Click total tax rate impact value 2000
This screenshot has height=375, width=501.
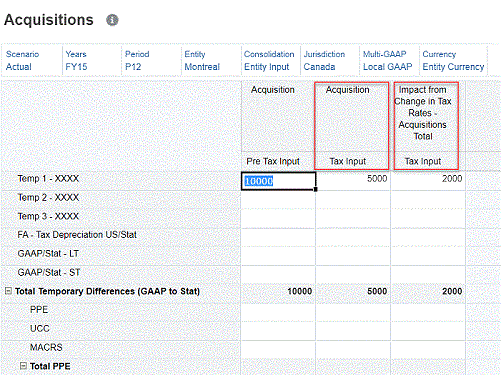(x=452, y=291)
